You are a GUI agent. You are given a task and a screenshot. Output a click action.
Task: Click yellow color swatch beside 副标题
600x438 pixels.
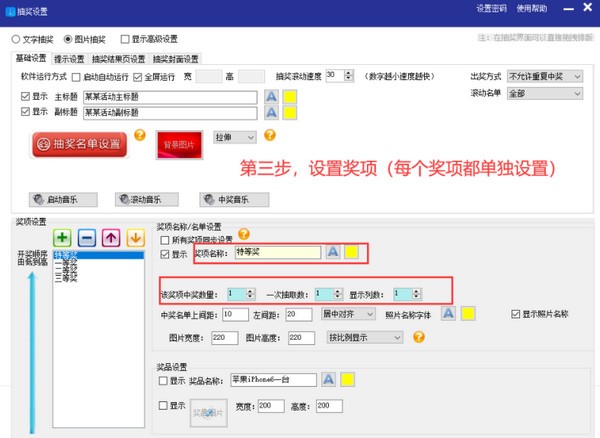[291, 113]
